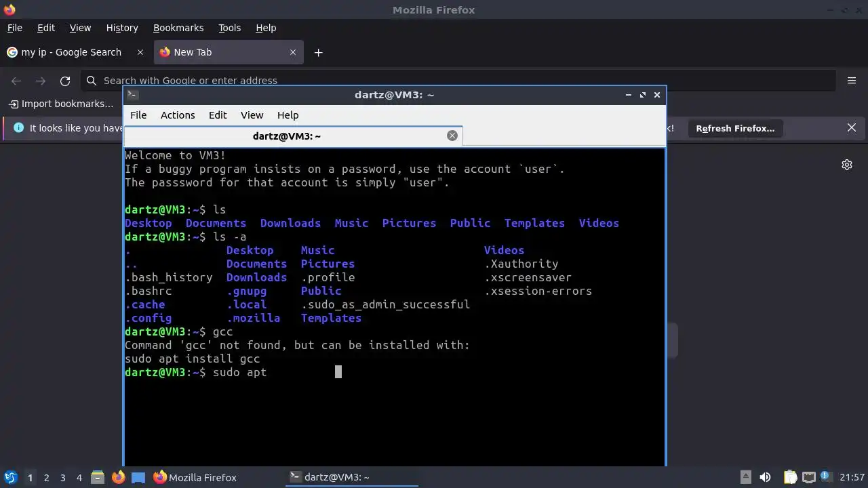868x488 pixels.
Task: Select the dartz@VM3 terminal tab
Action: point(293,136)
